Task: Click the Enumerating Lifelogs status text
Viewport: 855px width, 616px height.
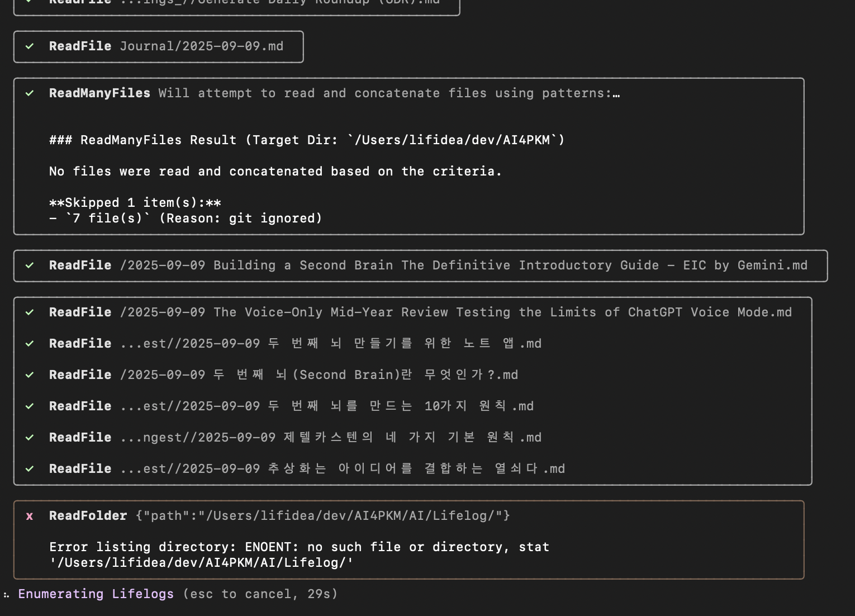Action: coord(96,594)
